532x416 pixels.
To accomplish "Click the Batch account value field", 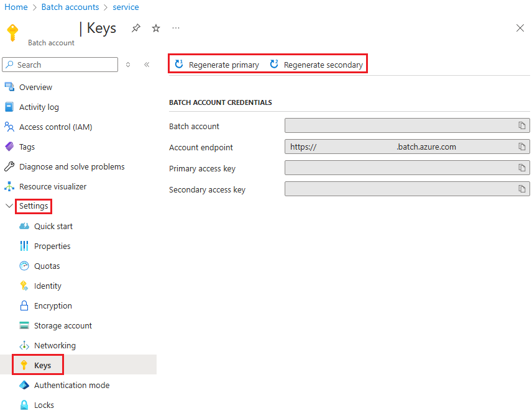I will tap(407, 125).
